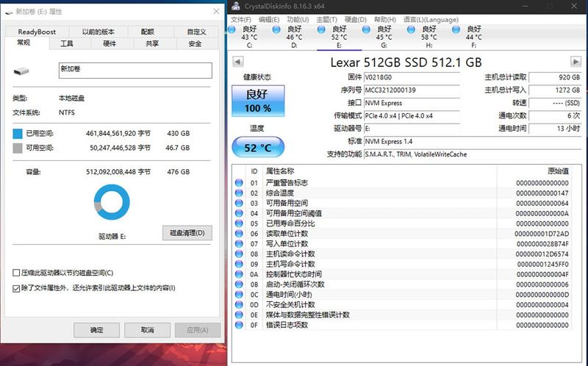Click the 序列号 field MCC3212000139
The image size is (588, 366).
412,90
